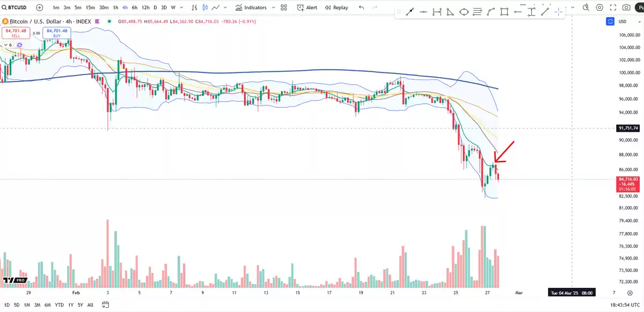Select the bars chart style icon
Image resolution: width=644 pixels, height=312 pixels.
[x=194, y=8]
